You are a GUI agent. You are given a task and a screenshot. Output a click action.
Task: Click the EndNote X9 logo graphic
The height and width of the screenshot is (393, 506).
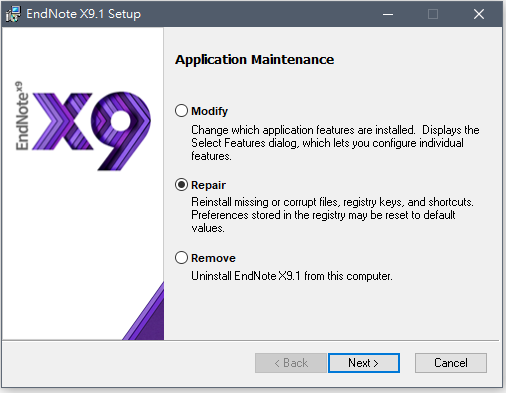click(x=83, y=126)
